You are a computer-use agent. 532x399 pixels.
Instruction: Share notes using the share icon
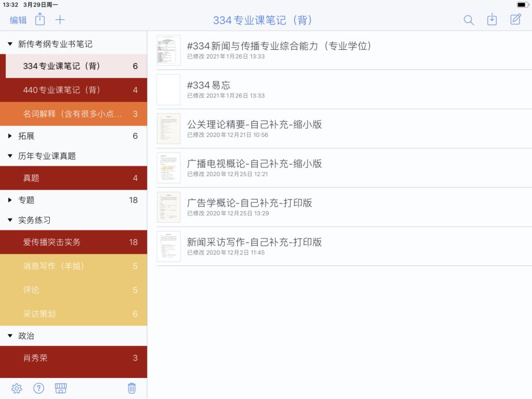pyautogui.click(x=39, y=20)
